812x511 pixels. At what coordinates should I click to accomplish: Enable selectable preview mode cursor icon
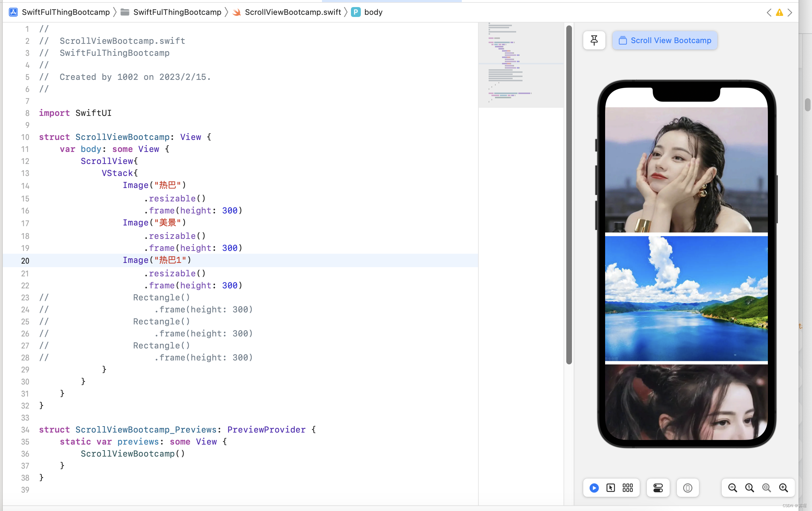[x=611, y=488]
